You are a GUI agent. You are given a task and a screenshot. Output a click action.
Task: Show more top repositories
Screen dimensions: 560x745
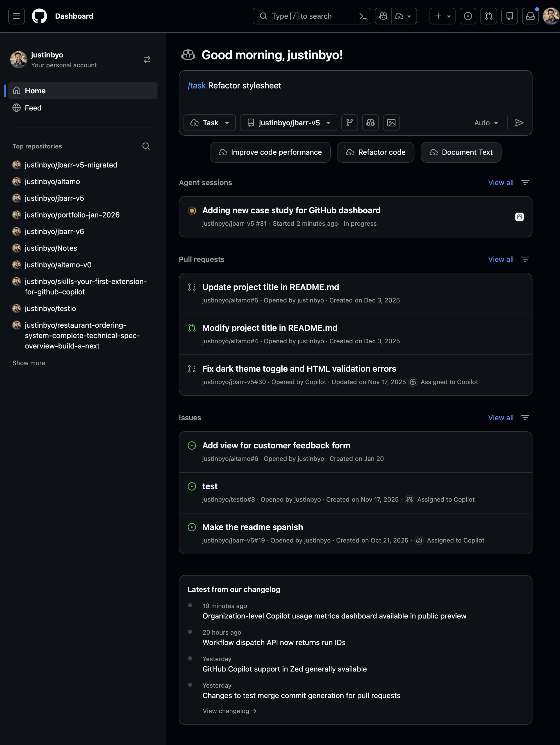click(x=28, y=363)
